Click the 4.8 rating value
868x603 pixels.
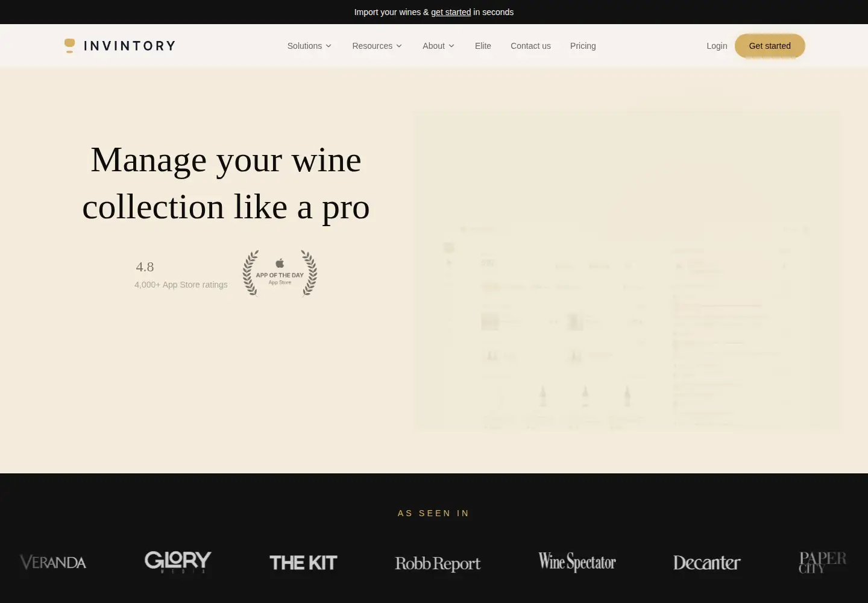click(145, 267)
